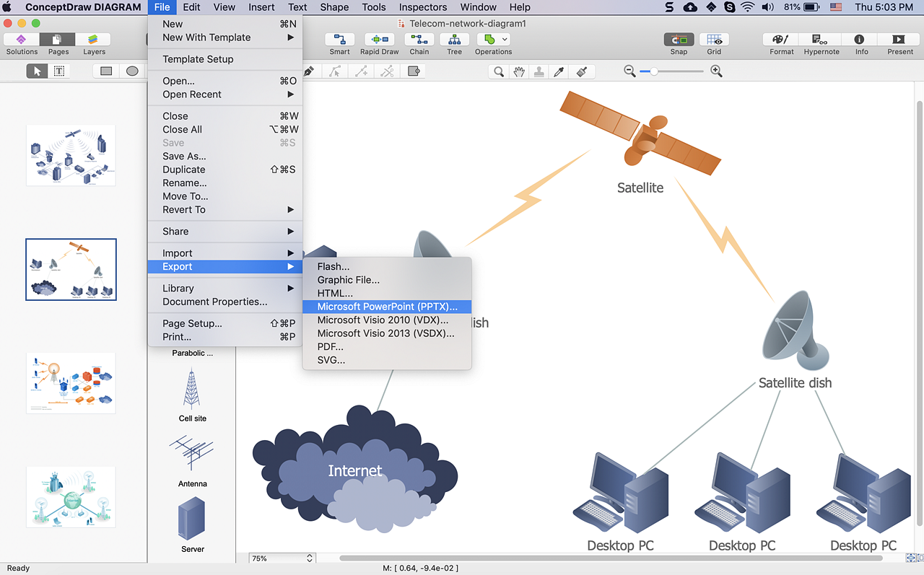Choose Microsoft PowerPoint (PPTX) export
Viewport: 924px width, 575px height.
click(387, 307)
